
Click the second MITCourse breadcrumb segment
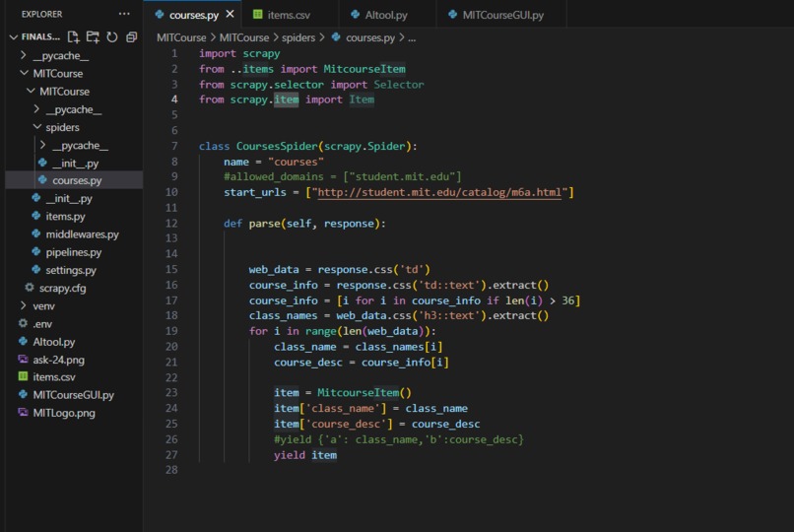tap(244, 37)
